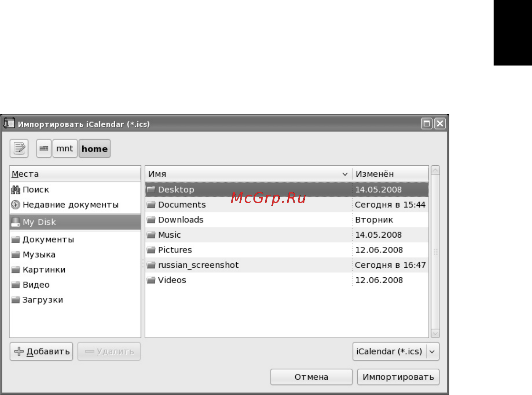Maximize the import dialog window
The height and width of the screenshot is (395, 532).
(427, 123)
